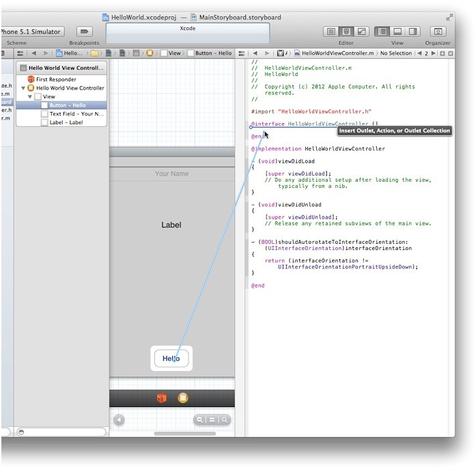Open the iPhone 5.1 Simulator scheme dropdown
Screen dimensions: 476x470
click(x=31, y=31)
